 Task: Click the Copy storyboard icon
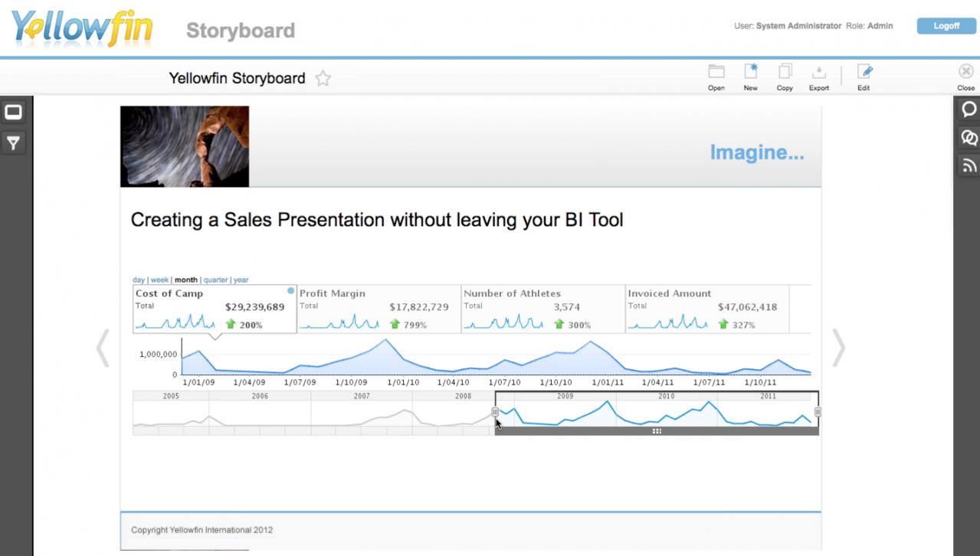click(x=785, y=73)
